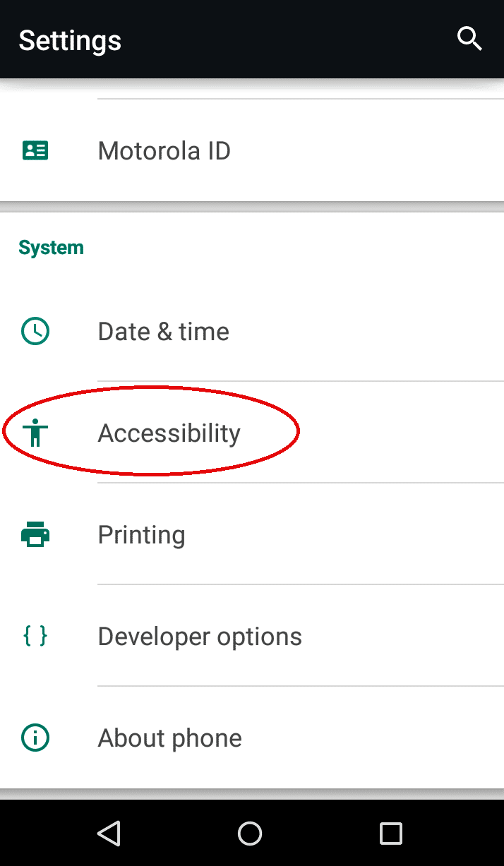This screenshot has height=866, width=504.
Task: Open Date & time settings
Action: tap(164, 331)
